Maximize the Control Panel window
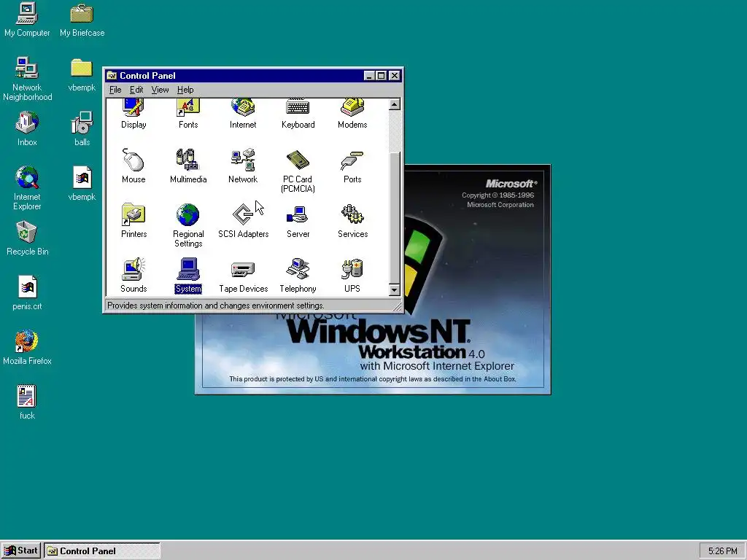Image resolution: width=747 pixels, height=560 pixels. 381,76
